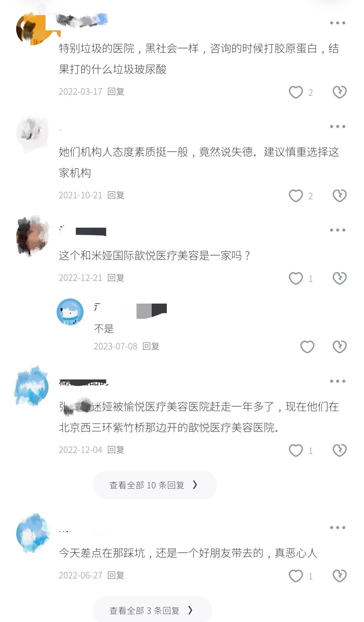Like the 2022-03-17 comment about 垃圾医院
This screenshot has width=364, height=622.
296,92
